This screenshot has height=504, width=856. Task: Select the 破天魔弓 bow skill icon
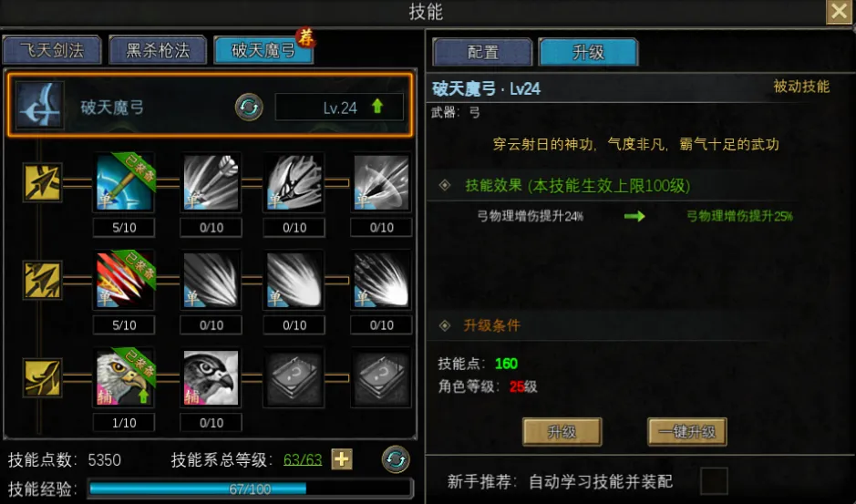click(x=40, y=106)
